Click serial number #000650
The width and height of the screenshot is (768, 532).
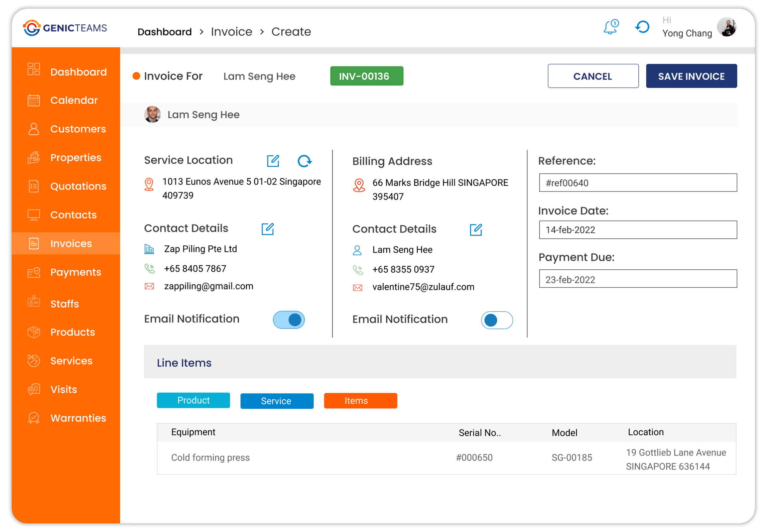[x=474, y=458]
